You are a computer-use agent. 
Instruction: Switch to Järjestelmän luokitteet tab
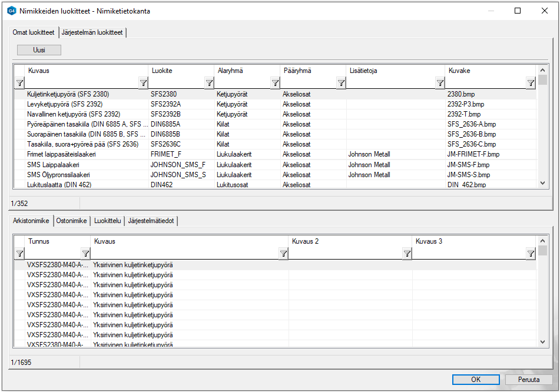click(x=92, y=32)
